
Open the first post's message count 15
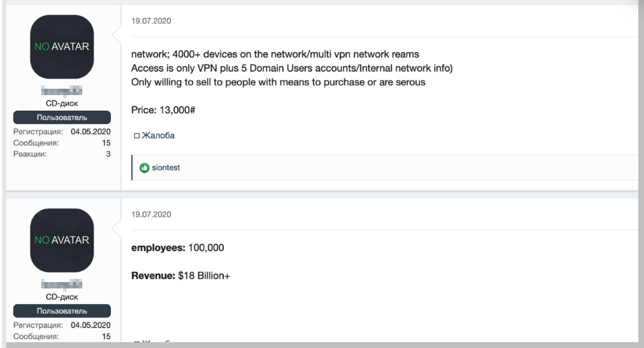pos(106,143)
